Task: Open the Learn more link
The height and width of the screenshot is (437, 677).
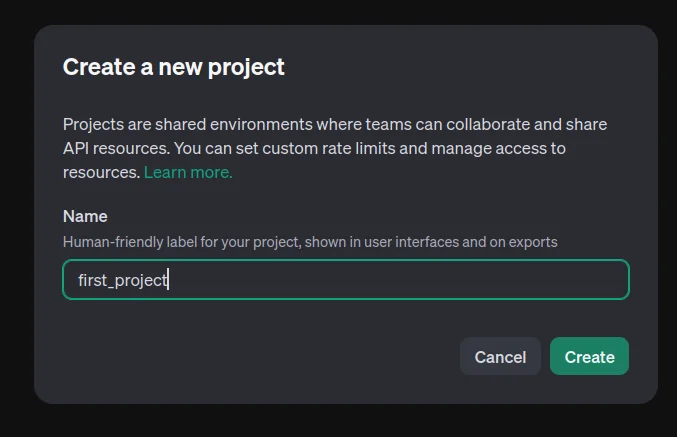Action: tap(188, 172)
